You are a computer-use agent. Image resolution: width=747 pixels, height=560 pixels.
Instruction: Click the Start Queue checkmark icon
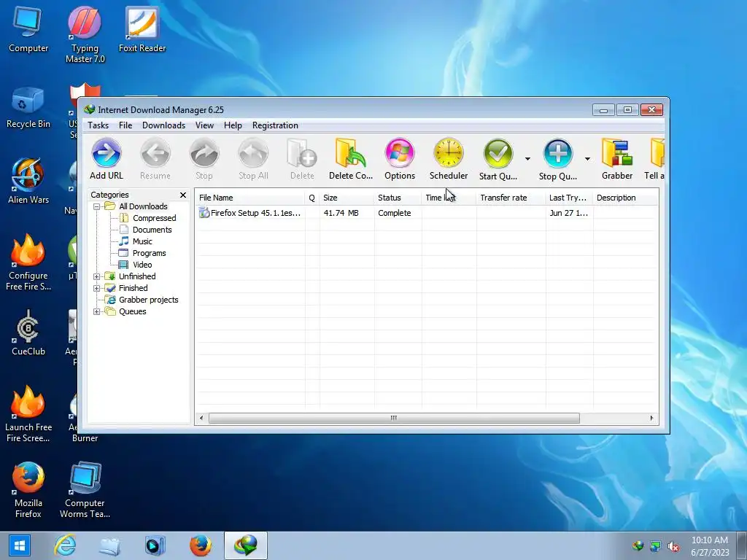498,153
